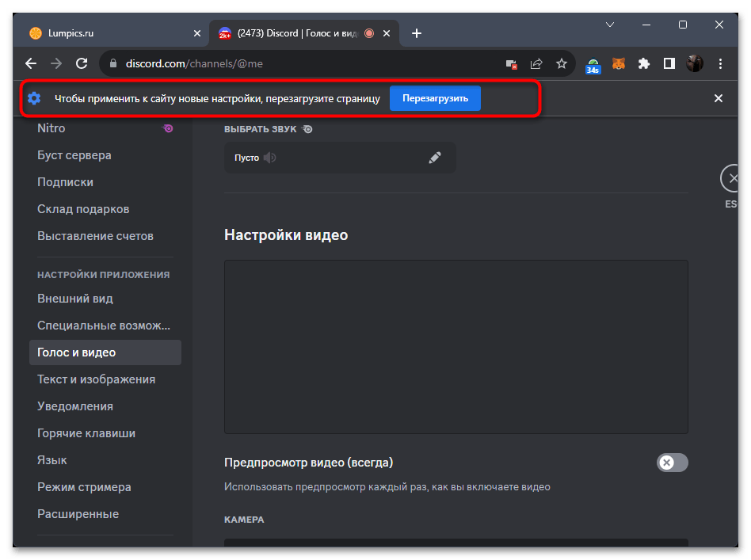Disable the Предпросмотр видео toggle
Viewport: 751px width, 560px height.
point(672,463)
